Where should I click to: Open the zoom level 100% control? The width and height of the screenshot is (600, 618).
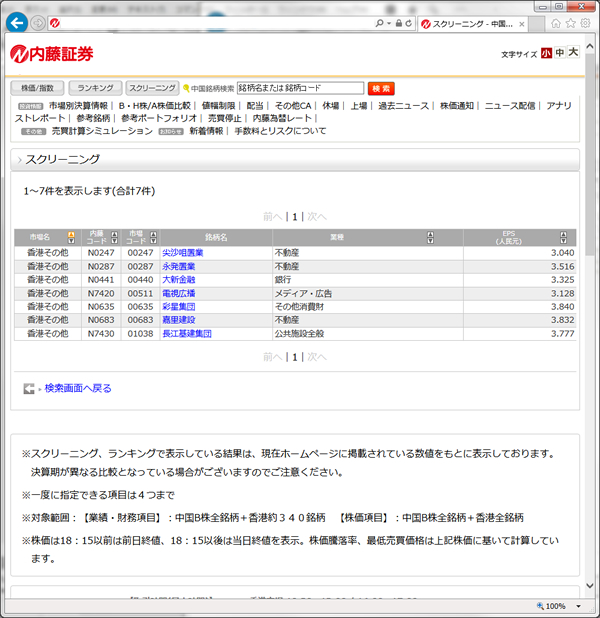coord(555,607)
